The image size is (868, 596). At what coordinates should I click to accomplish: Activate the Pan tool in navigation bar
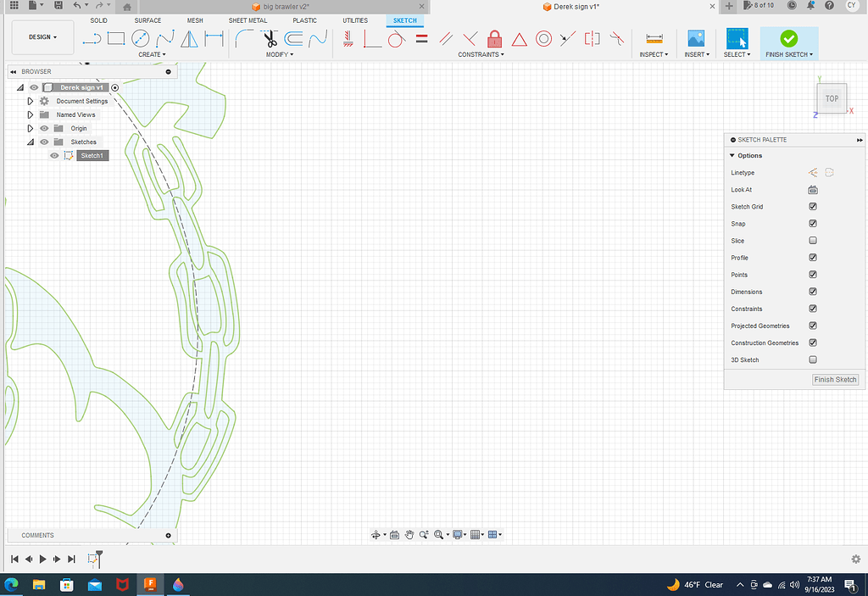409,534
